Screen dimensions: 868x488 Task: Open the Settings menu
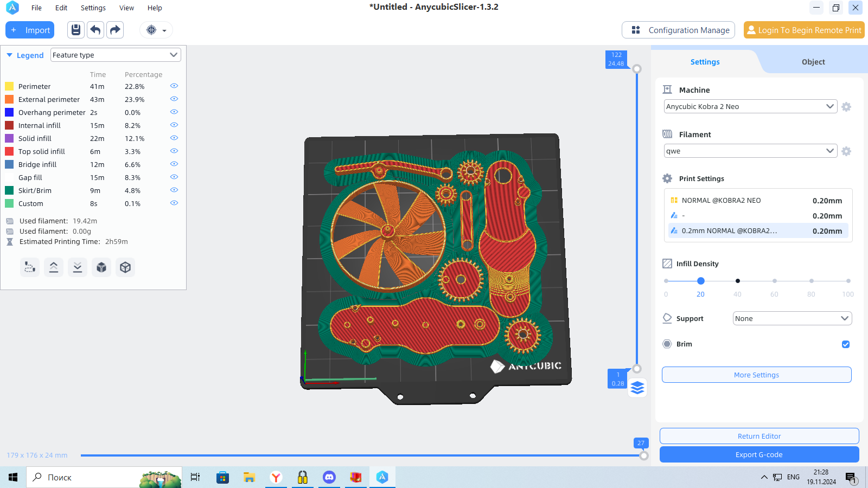93,8
